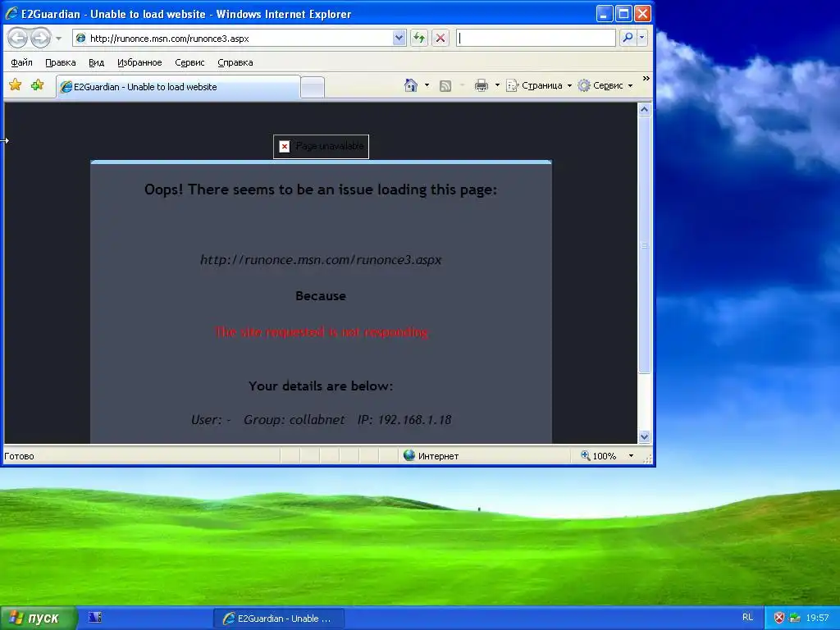Viewport: 840px width, 630px height.
Task: Click the 19:57 system clock
Action: (x=817, y=618)
